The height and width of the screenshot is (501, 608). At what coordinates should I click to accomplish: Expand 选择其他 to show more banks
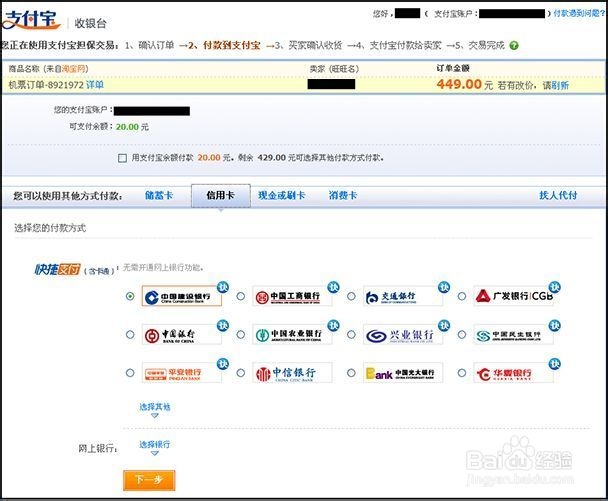click(155, 409)
